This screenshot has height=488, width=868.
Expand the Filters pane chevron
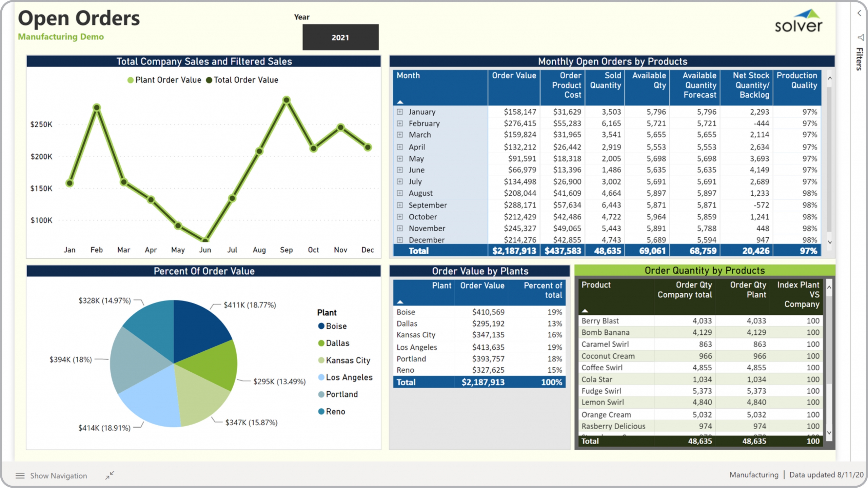click(859, 13)
